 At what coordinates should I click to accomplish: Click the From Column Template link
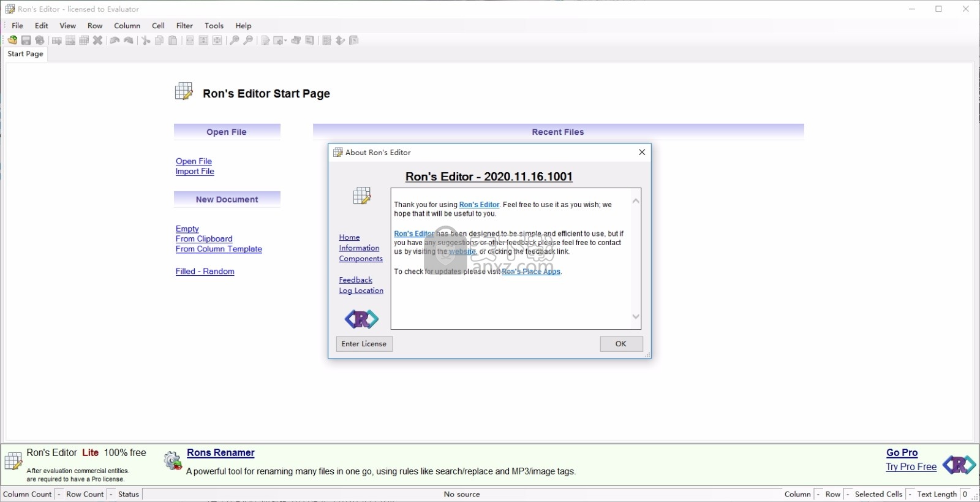[x=219, y=249]
